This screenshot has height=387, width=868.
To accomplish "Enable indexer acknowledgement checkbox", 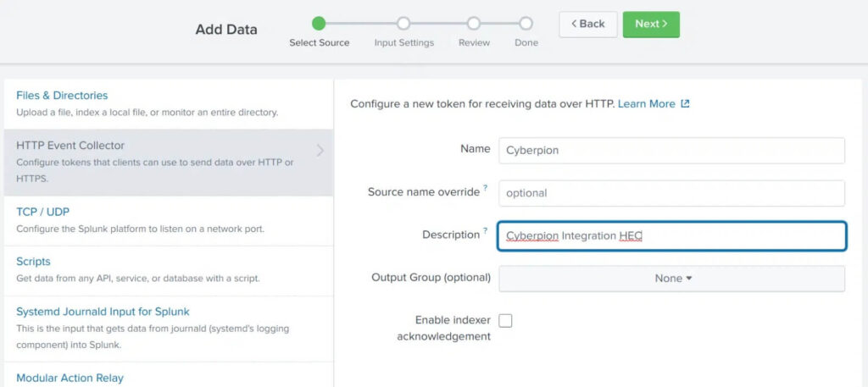I will tap(505, 321).
